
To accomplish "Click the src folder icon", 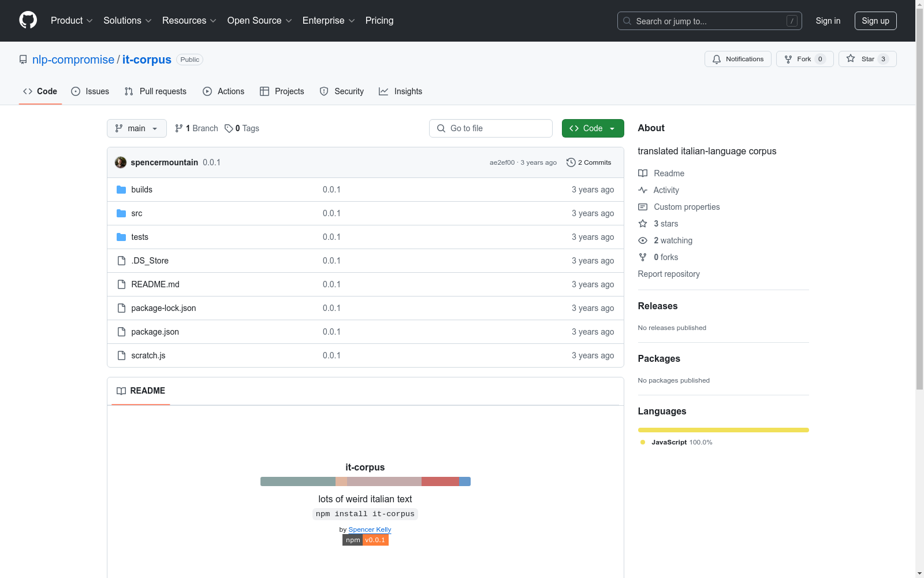I will pyautogui.click(x=121, y=213).
